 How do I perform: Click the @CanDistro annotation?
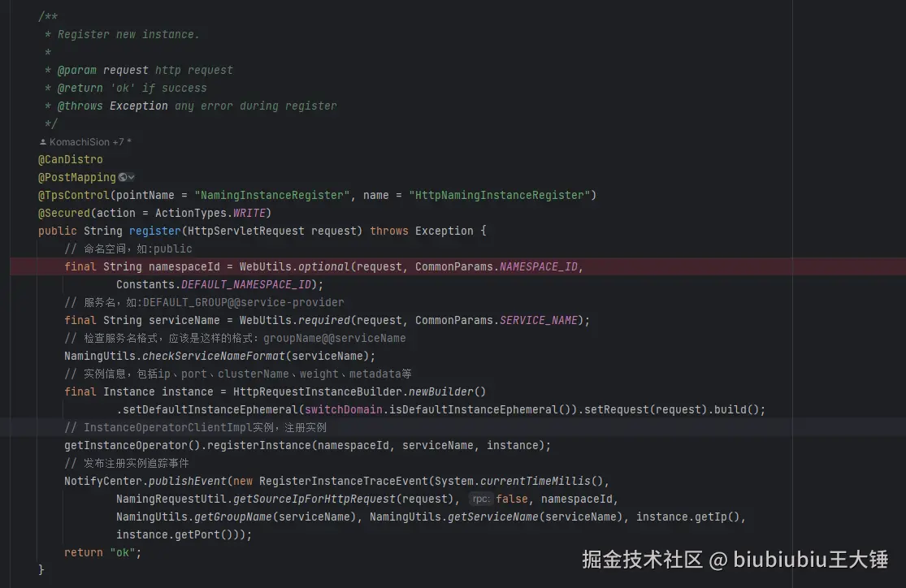[x=71, y=159]
